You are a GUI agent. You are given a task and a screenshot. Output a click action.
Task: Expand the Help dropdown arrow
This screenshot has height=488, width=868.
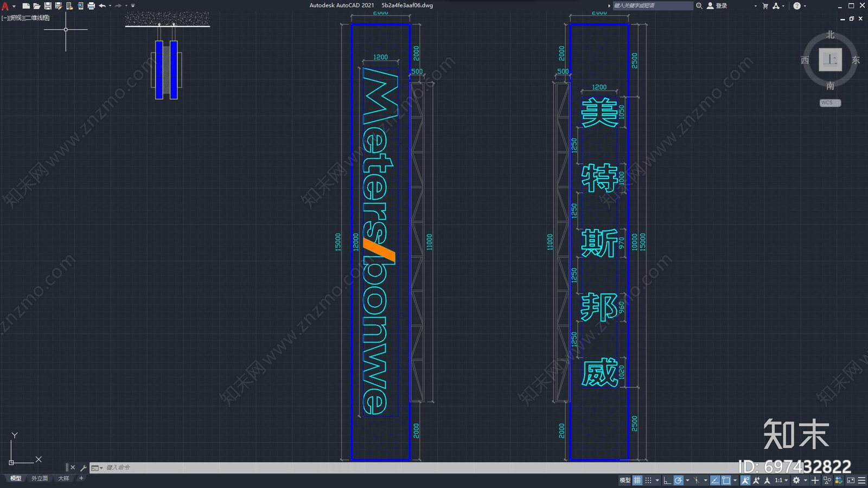(x=805, y=6)
